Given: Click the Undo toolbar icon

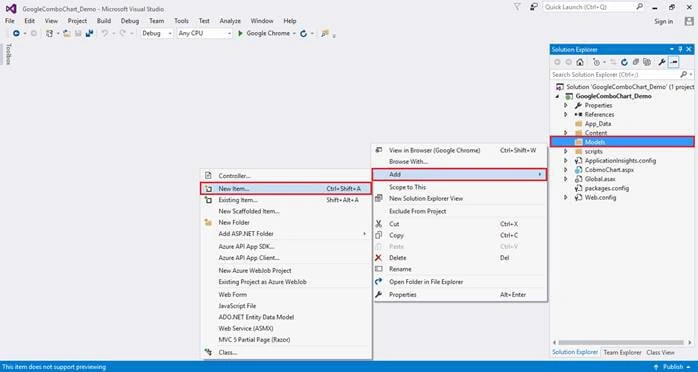Looking at the screenshot, I should click(x=105, y=33).
